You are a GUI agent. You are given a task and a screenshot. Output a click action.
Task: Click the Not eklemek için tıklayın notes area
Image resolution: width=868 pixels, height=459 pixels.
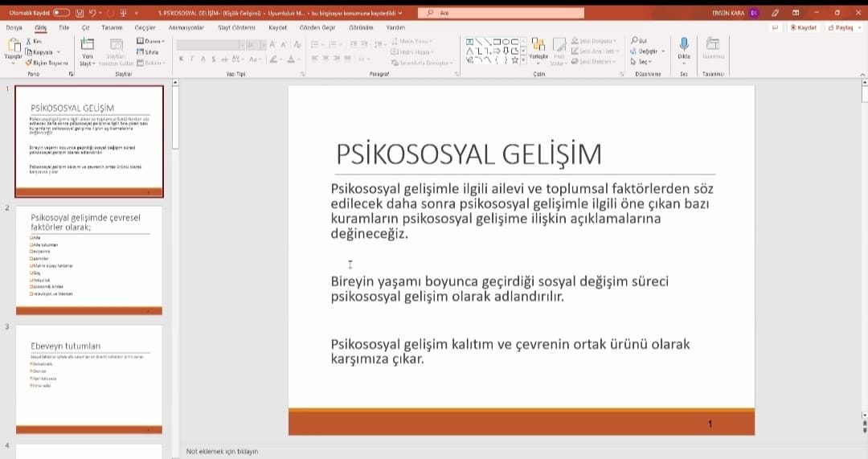pos(222,451)
